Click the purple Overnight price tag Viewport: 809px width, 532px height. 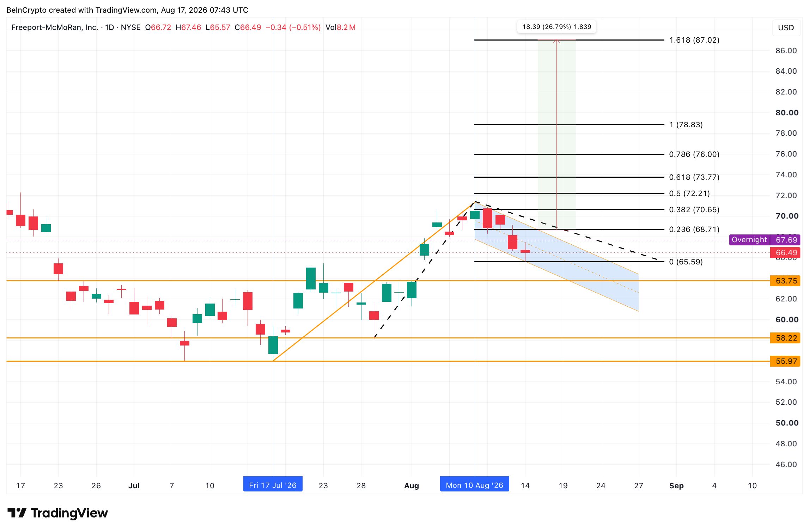coord(749,240)
